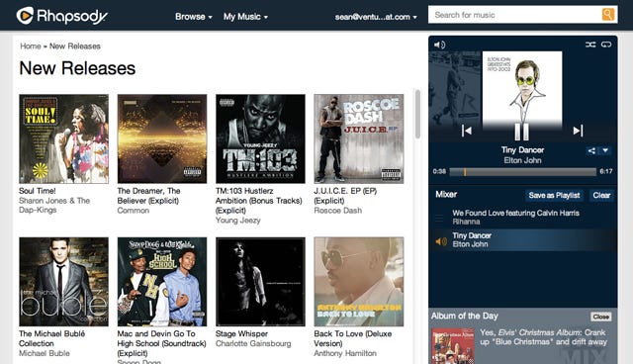
Task: Open J.U.I.C.E. EP album cover
Action: point(359,138)
